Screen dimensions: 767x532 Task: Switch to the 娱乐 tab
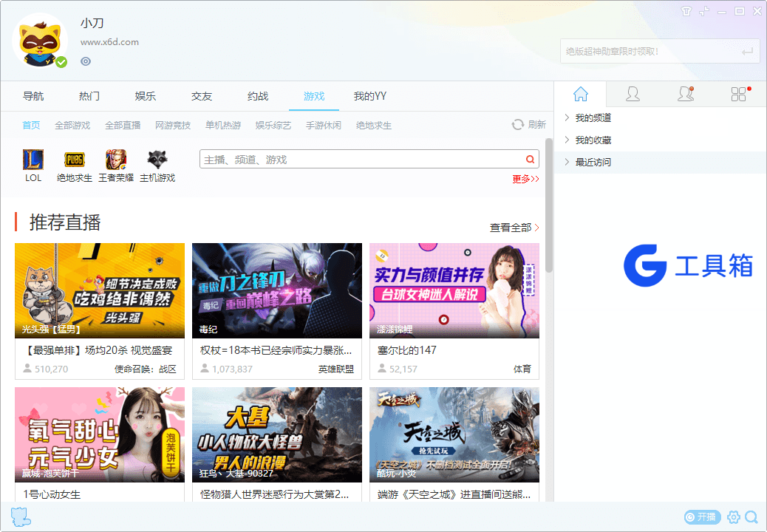(x=146, y=96)
